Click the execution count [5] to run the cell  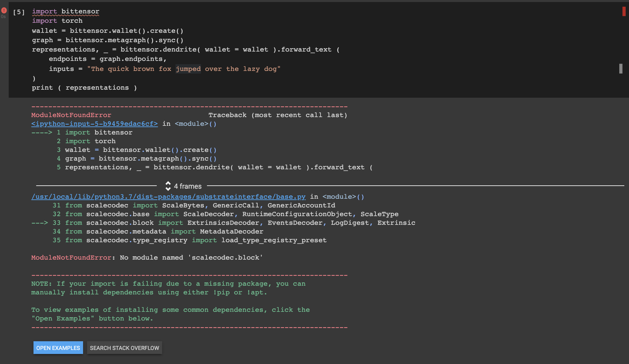pos(18,12)
